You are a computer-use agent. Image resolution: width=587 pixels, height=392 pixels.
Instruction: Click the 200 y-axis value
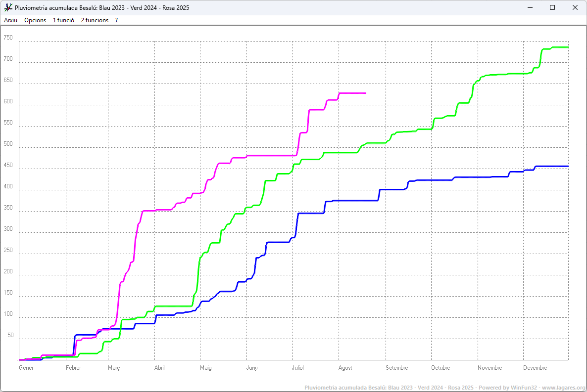tap(8, 271)
